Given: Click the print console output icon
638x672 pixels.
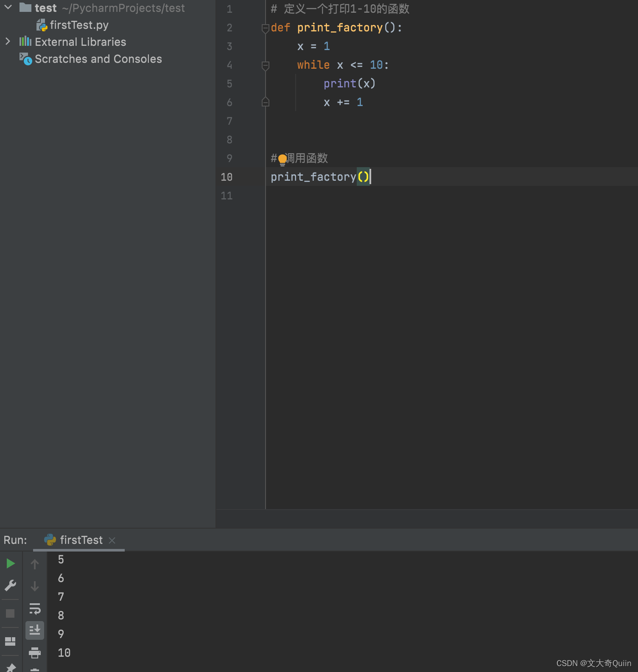Looking at the screenshot, I should (x=35, y=652).
